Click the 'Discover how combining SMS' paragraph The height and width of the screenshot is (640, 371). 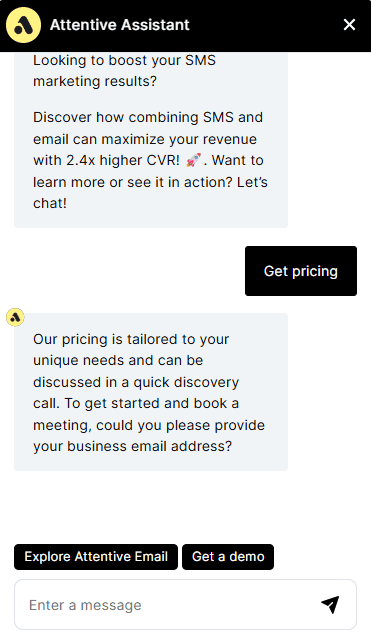coord(150,160)
